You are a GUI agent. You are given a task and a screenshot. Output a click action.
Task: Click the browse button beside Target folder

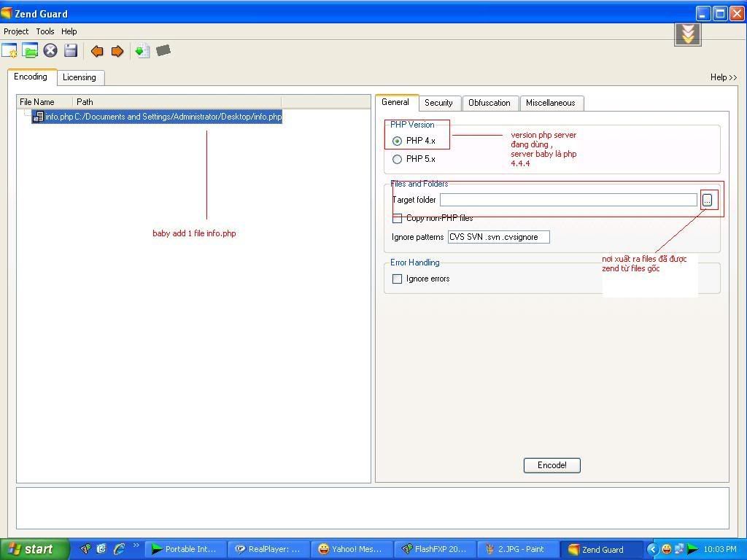[707, 200]
